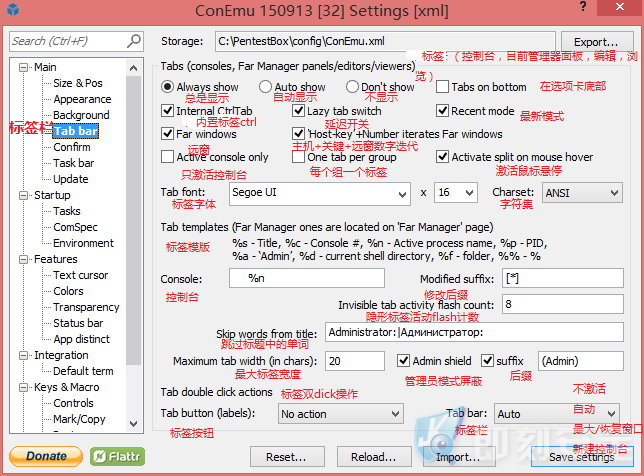Toggle Activate split on mouse hover

coord(442,156)
